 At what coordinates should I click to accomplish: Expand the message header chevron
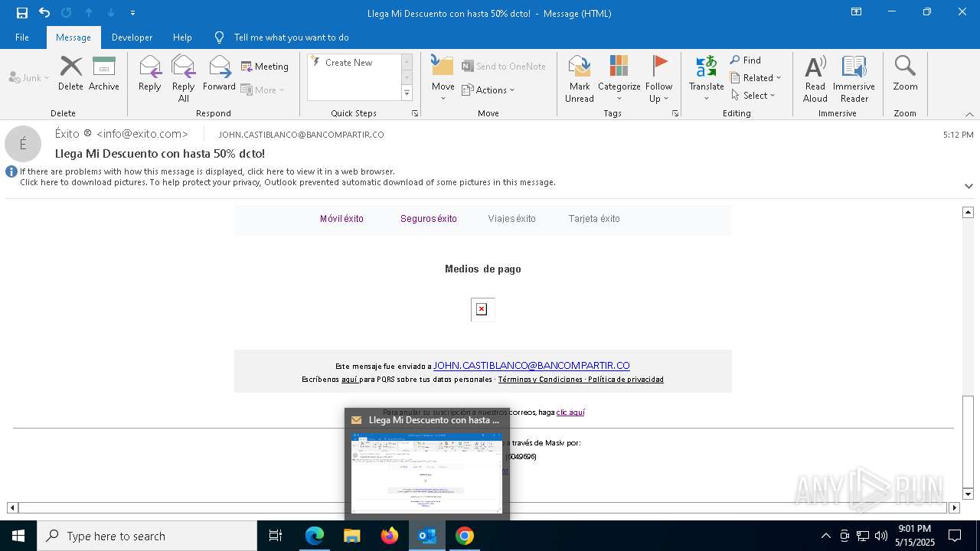pyautogui.click(x=969, y=185)
